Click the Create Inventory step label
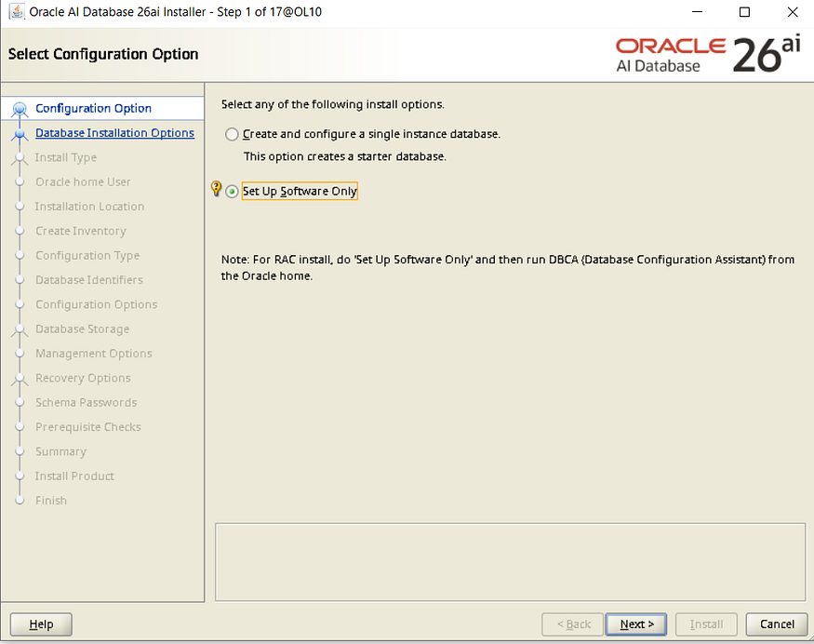Viewport: 814px width, 644px height. [81, 231]
